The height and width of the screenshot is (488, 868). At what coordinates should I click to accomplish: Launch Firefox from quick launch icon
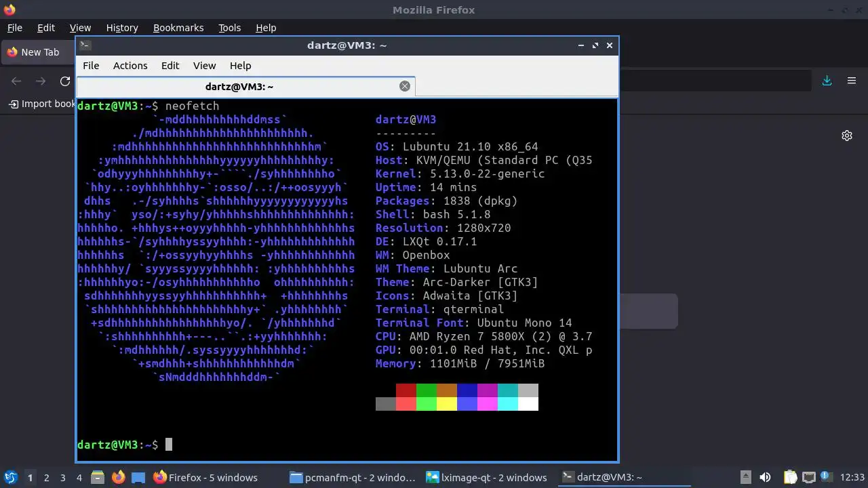[118, 477]
